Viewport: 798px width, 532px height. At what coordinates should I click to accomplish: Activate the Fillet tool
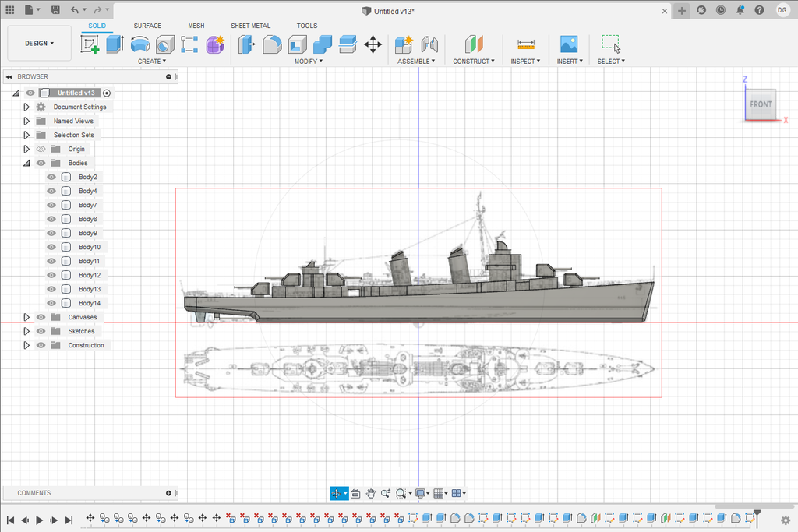pyautogui.click(x=271, y=44)
